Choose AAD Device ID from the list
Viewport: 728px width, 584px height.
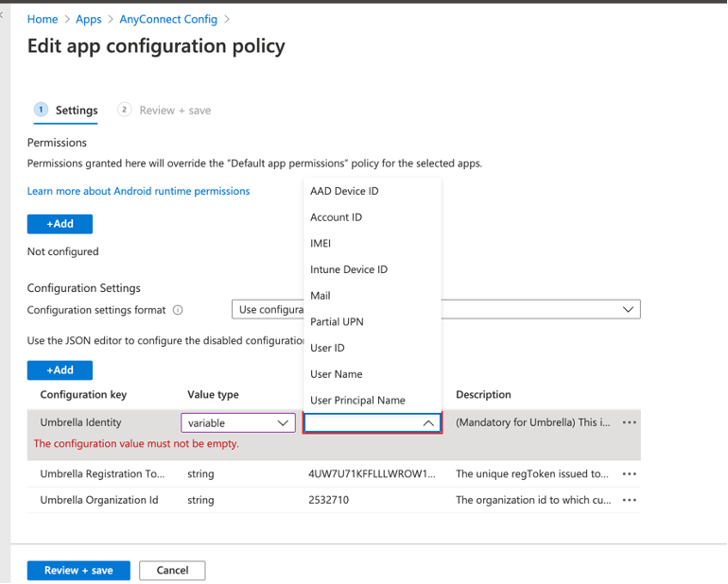(x=344, y=191)
